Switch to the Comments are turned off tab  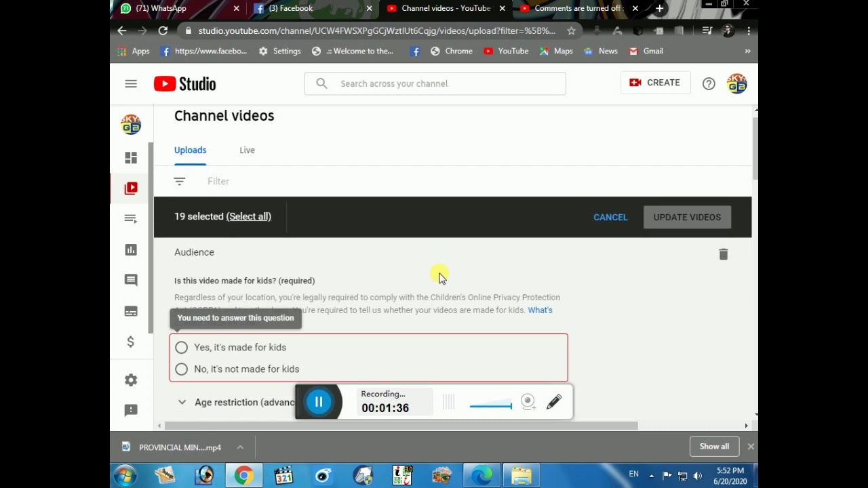[x=578, y=8]
